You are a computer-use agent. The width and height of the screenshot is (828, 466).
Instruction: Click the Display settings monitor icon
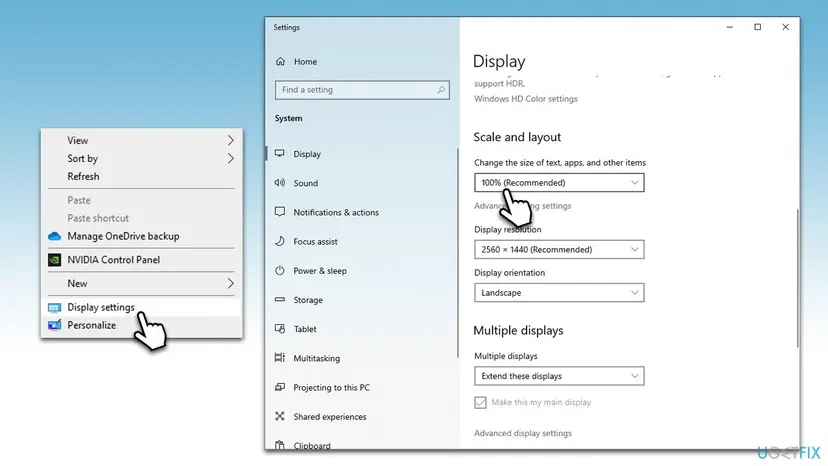tap(54, 307)
